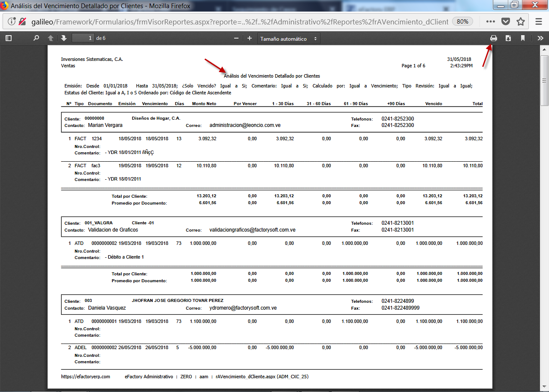
Task: Click email validaciongraficos@factorysoft.com.ve
Action: point(252,230)
